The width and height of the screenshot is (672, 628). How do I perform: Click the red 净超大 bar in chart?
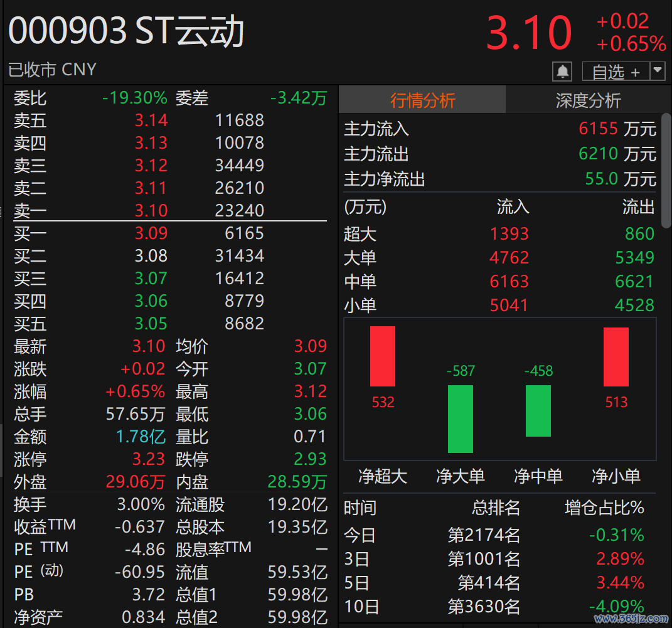pos(383,356)
